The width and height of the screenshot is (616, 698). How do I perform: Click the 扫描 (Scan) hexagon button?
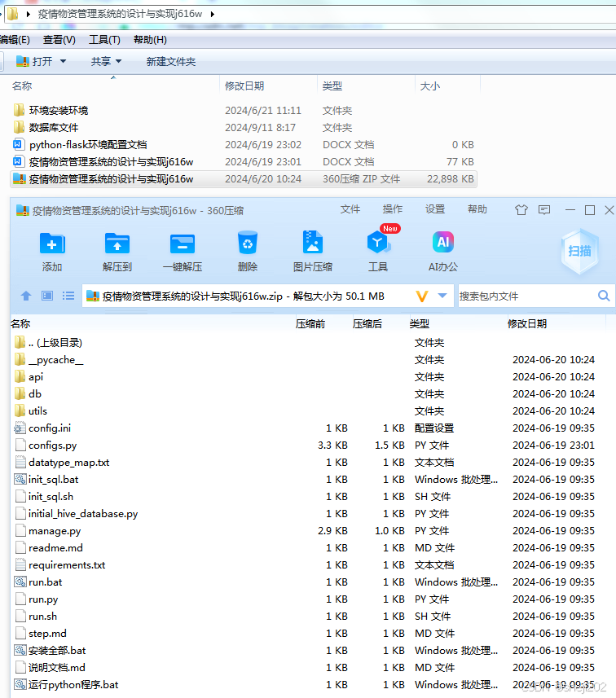579,251
